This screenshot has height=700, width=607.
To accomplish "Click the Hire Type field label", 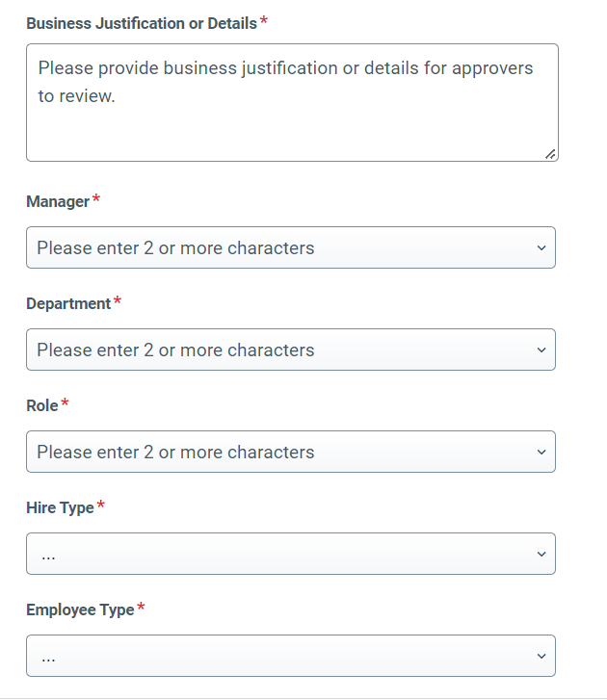I will [x=61, y=508].
